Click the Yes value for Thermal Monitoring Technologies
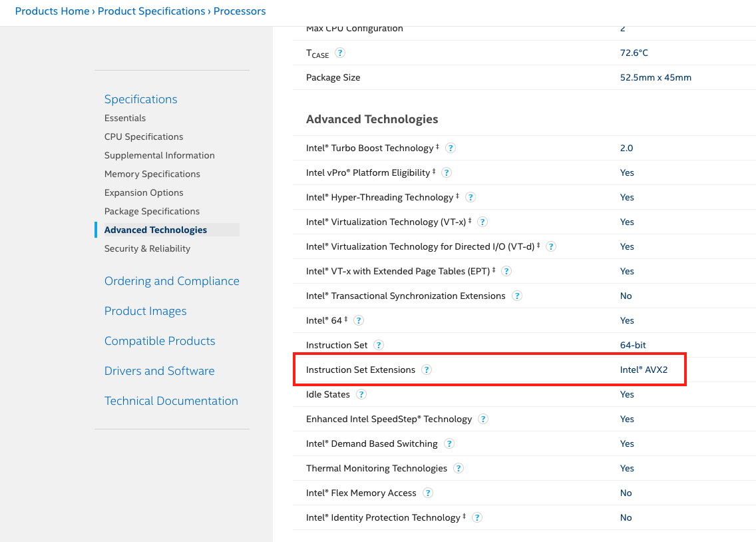Screen dimensions: 756x542 point(627,467)
